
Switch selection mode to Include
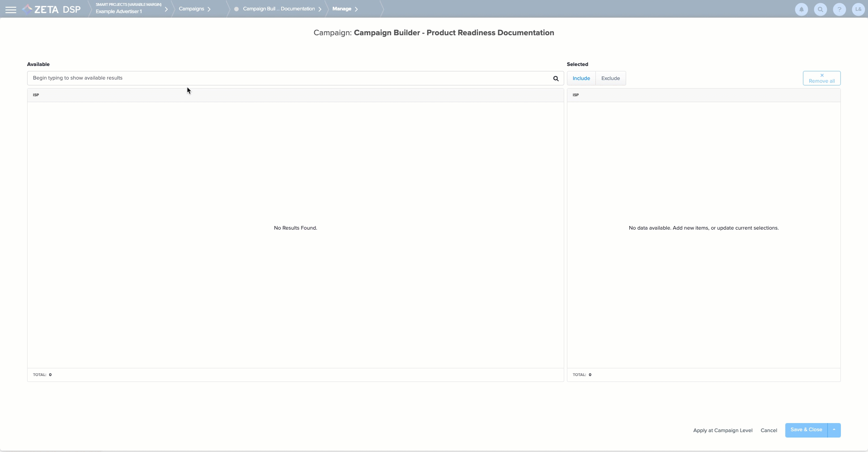(581, 78)
